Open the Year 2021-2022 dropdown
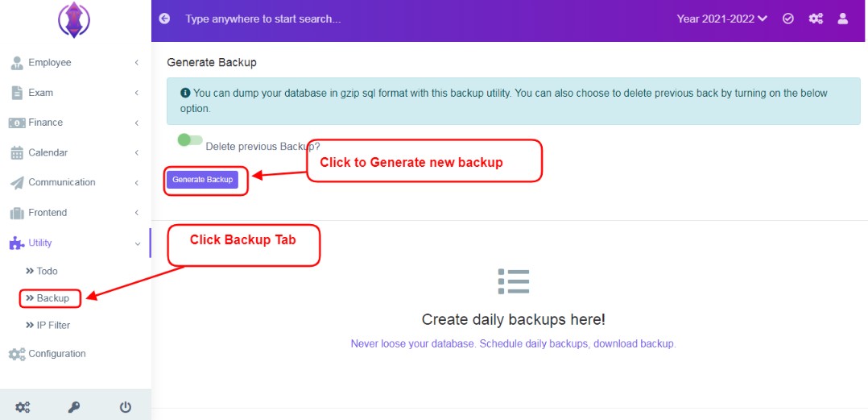Viewport: 868px width, 420px height. (x=721, y=19)
